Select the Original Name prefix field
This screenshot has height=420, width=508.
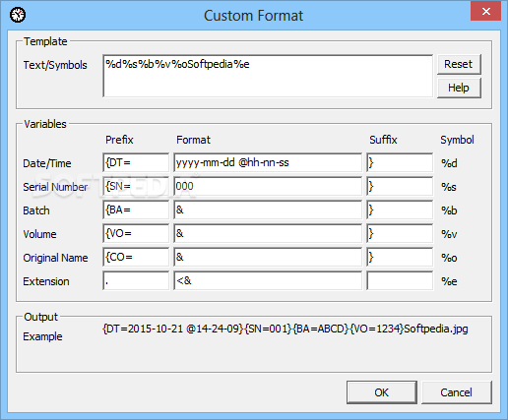(x=136, y=257)
